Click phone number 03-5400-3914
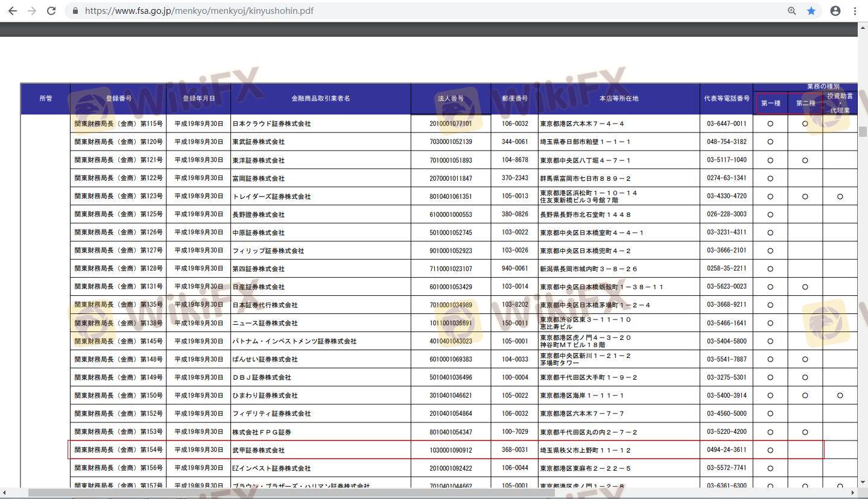The image size is (868, 499). pyautogui.click(x=727, y=395)
